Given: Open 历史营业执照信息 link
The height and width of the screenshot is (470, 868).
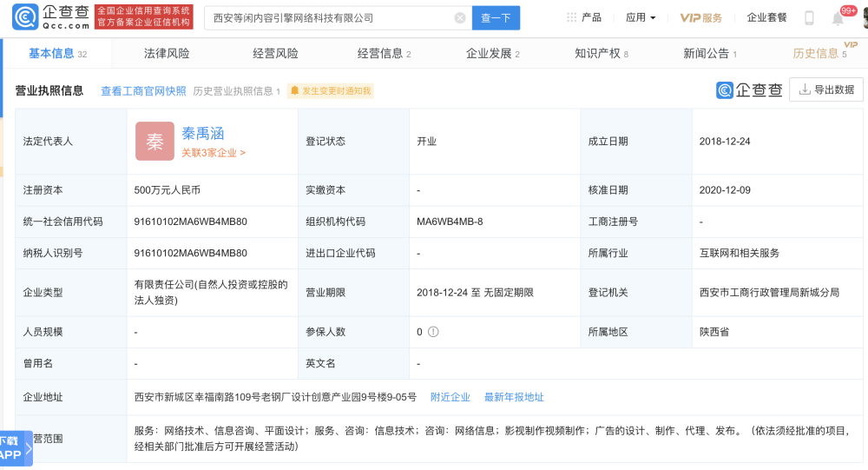Looking at the screenshot, I should click(x=236, y=91).
